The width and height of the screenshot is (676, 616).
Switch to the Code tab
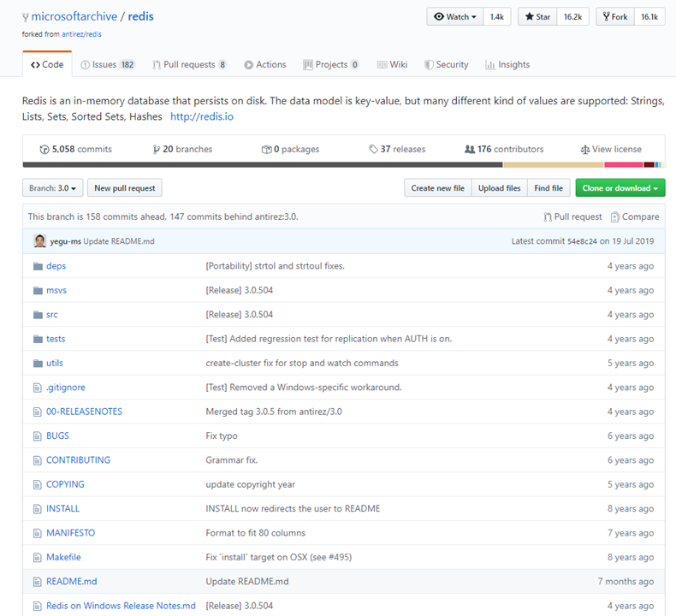click(47, 65)
